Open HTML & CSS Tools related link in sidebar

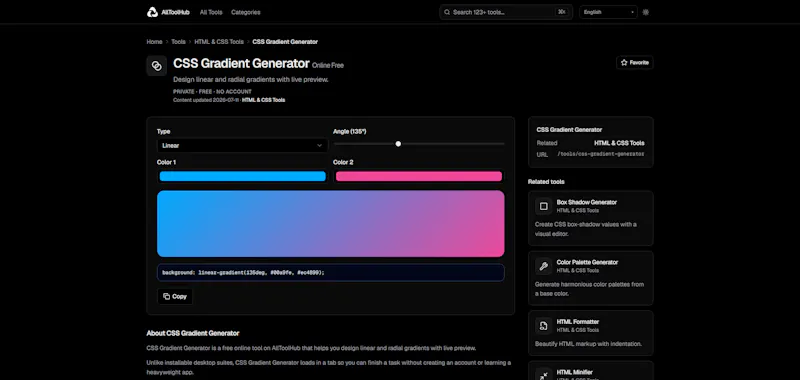(x=619, y=143)
